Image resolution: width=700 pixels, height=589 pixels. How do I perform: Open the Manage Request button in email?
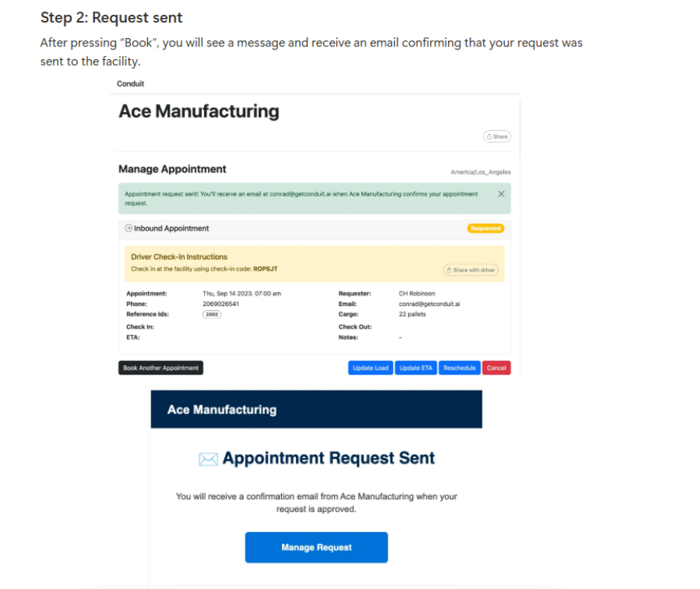click(316, 547)
